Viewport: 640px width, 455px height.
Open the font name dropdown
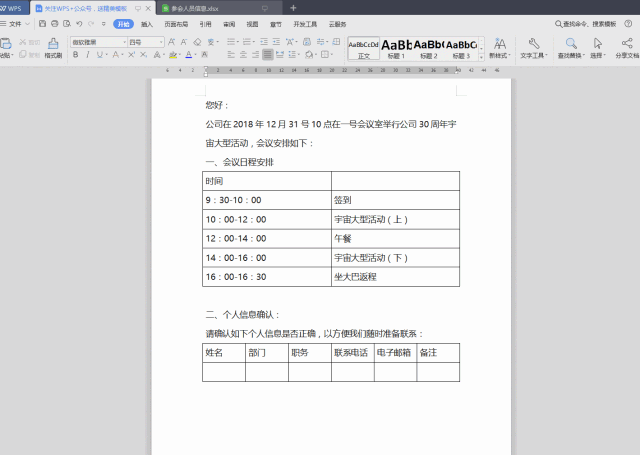coord(124,42)
